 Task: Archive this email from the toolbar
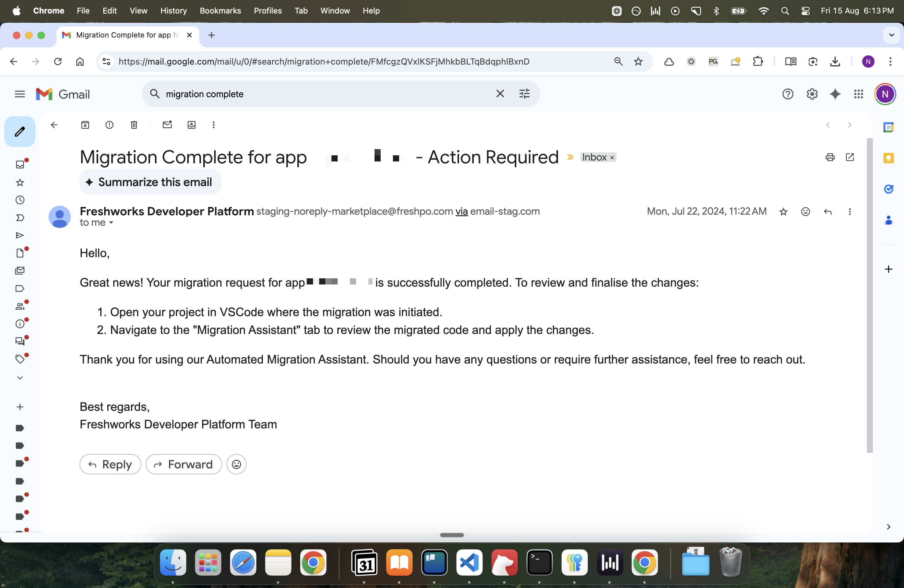[x=85, y=125]
